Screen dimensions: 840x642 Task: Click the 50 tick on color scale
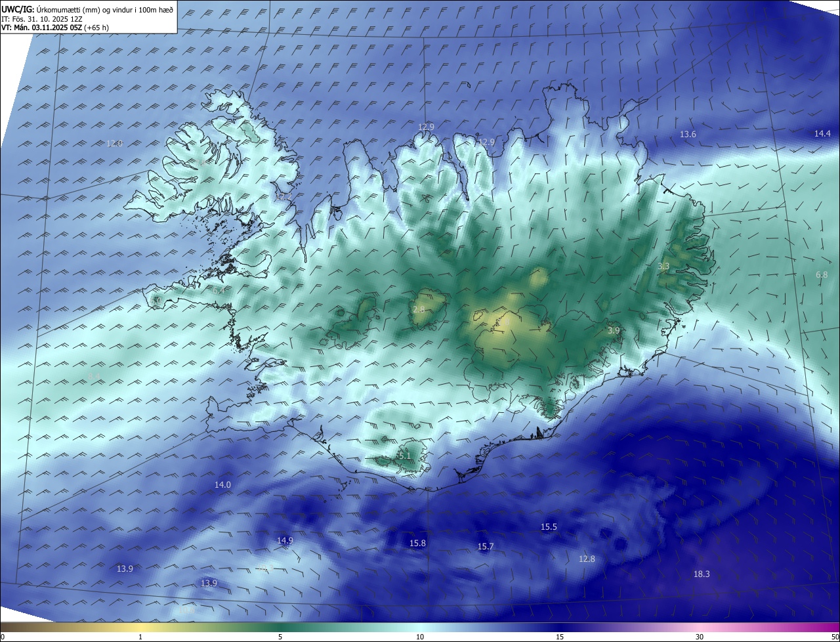[x=835, y=637]
